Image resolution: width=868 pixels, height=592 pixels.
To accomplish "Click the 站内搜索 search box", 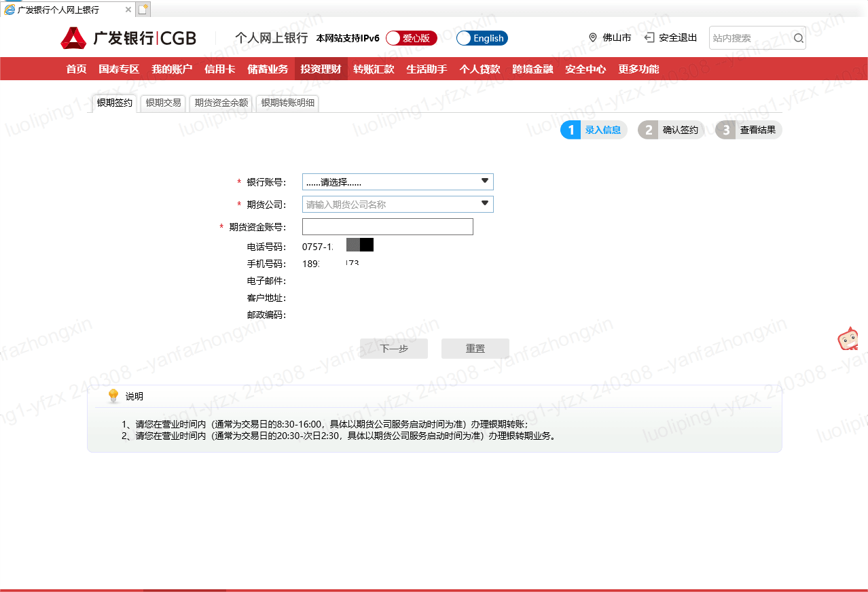I will (751, 38).
